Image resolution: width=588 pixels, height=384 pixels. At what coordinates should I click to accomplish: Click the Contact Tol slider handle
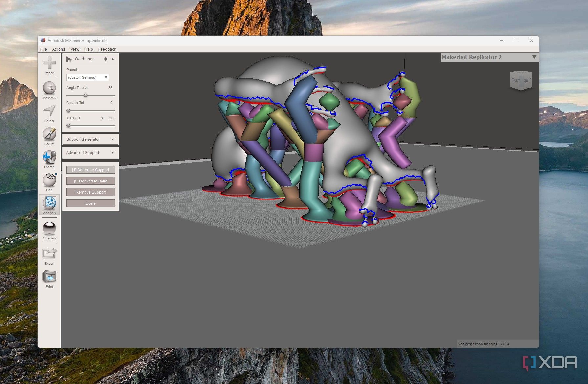tap(68, 111)
